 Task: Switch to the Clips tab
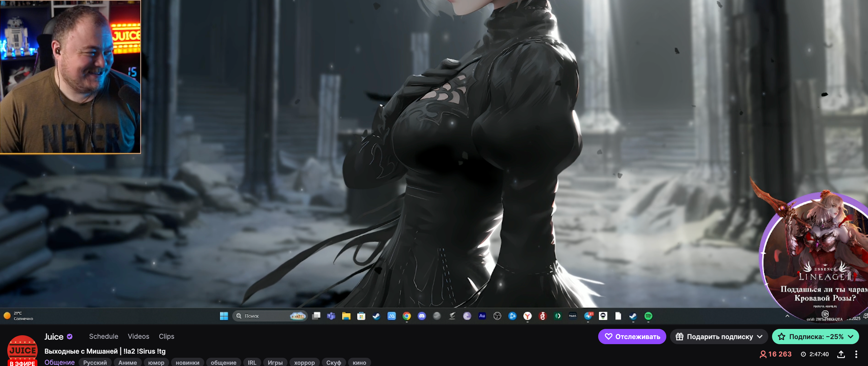167,336
